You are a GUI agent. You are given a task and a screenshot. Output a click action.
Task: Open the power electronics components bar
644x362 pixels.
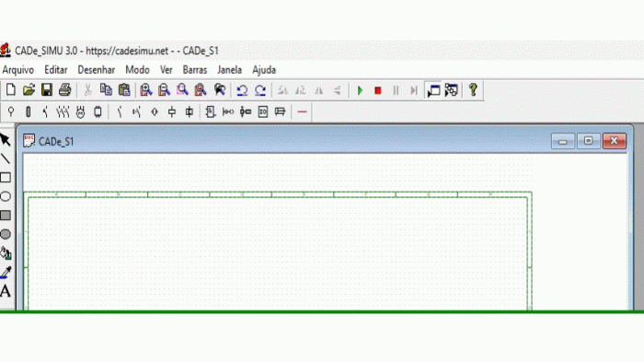click(98, 111)
